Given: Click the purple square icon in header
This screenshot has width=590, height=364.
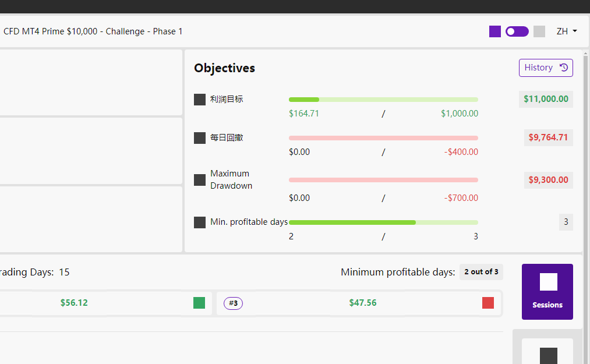Looking at the screenshot, I should click(x=495, y=31).
